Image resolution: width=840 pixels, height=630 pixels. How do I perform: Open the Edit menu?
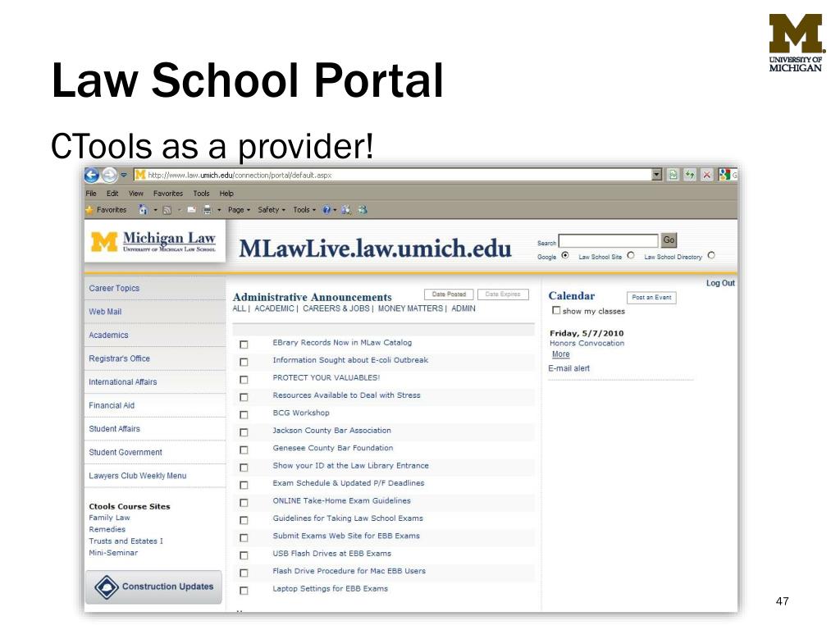click(x=112, y=194)
